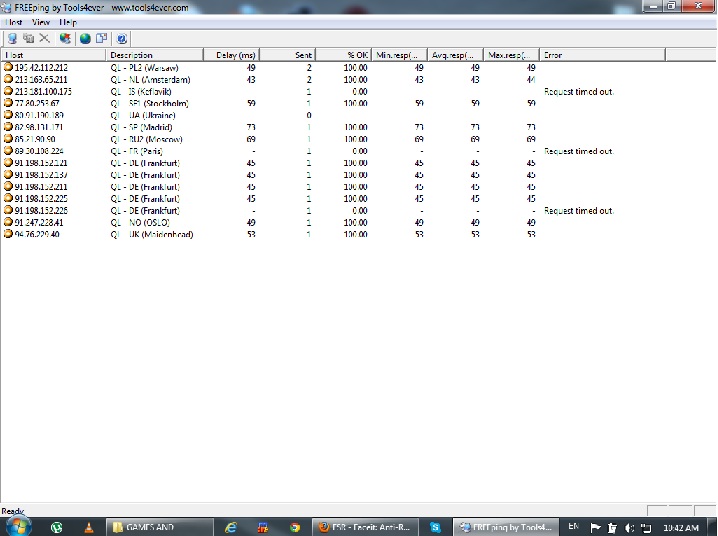This screenshot has width=718, height=536.
Task: Open the Host menu
Action: point(14,21)
